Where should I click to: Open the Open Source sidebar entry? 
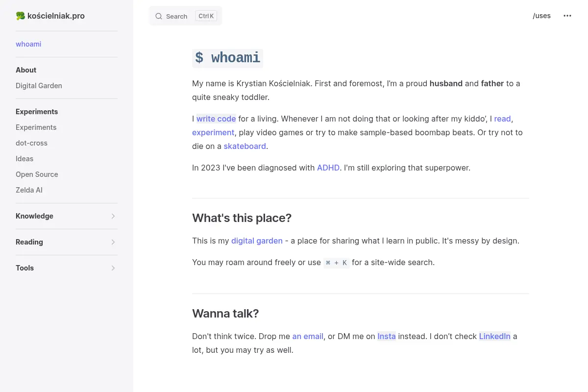pos(37,174)
